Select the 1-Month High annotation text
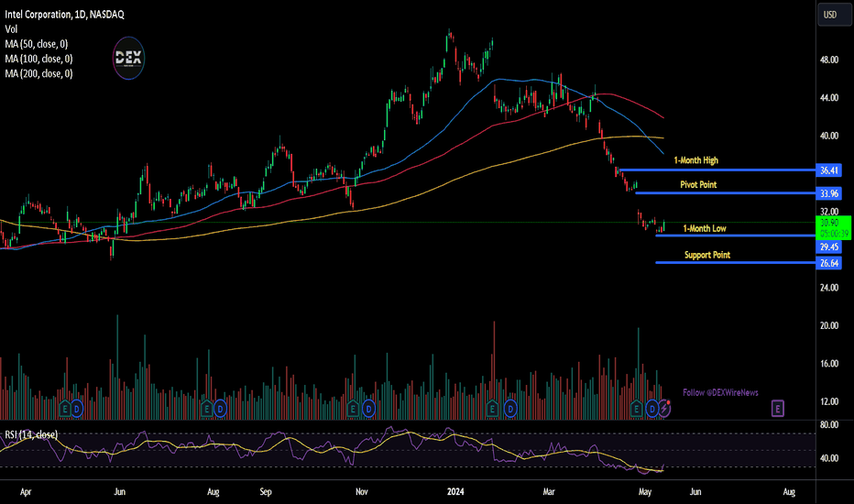This screenshot has width=854, height=504. pos(696,160)
